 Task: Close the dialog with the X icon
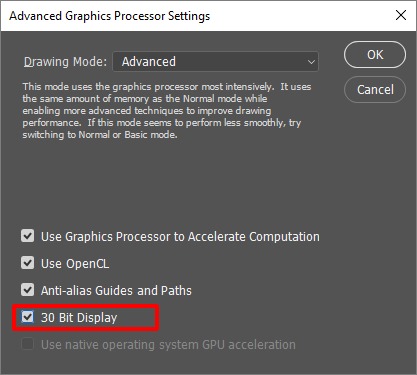401,15
